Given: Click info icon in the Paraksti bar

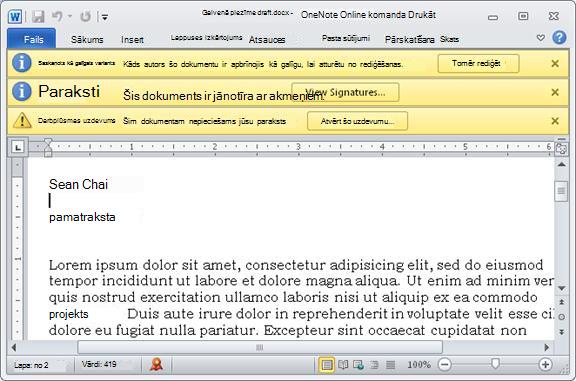Looking at the screenshot, I should (22, 91).
